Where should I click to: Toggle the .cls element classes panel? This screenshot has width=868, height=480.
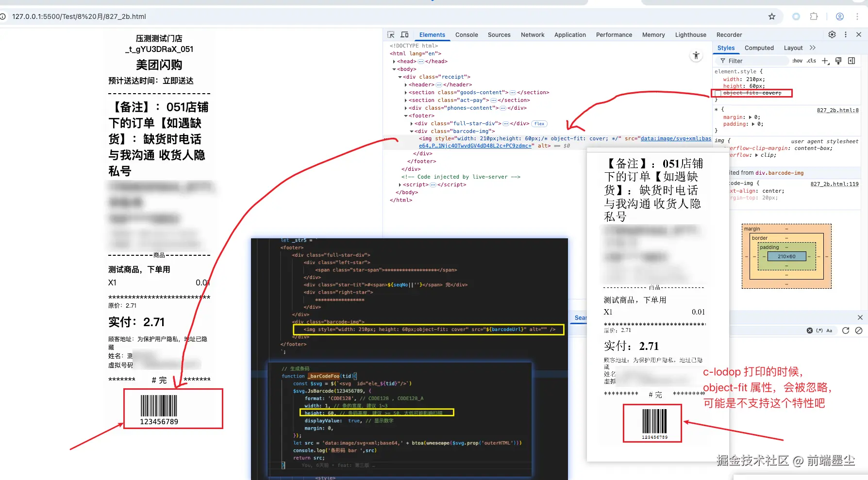(811, 61)
